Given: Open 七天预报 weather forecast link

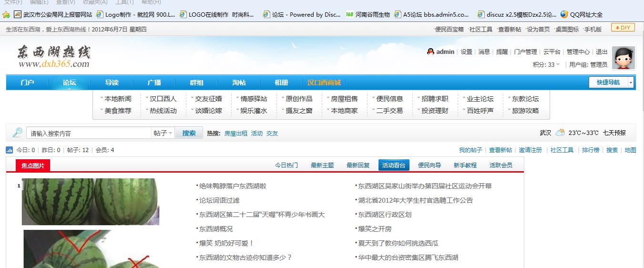Looking at the screenshot, I should tap(614, 133).
